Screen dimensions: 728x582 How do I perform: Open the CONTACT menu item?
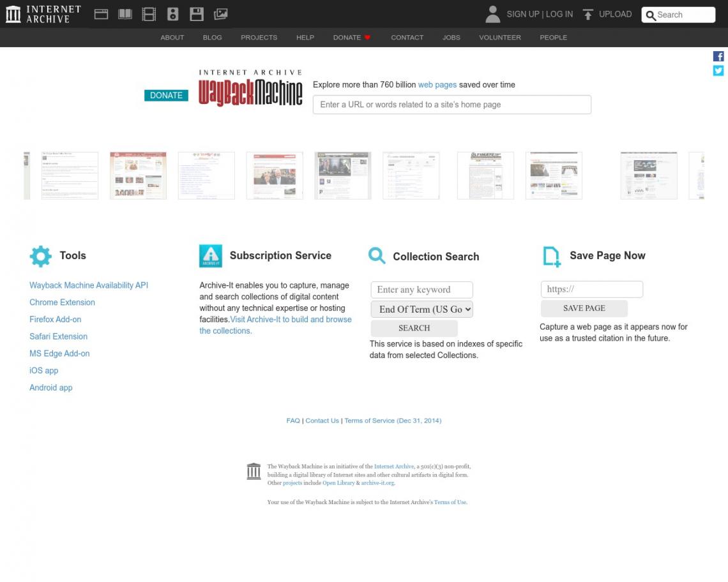(x=407, y=38)
